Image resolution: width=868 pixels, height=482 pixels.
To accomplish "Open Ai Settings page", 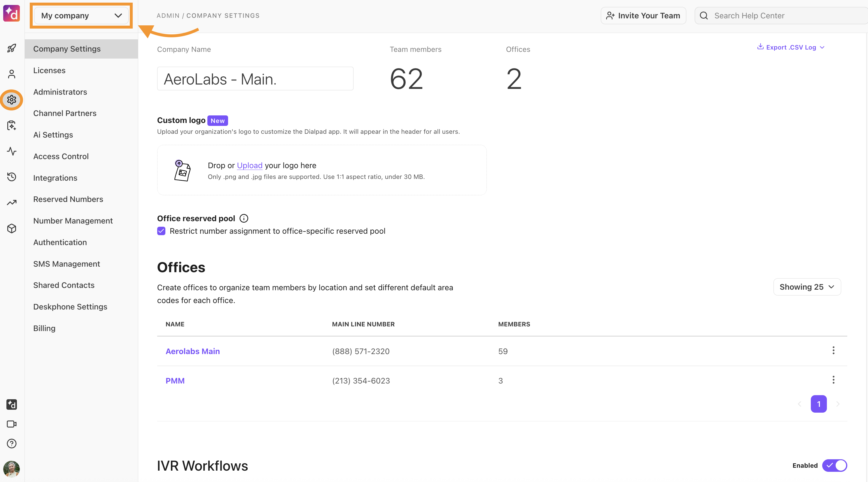I will click(53, 135).
